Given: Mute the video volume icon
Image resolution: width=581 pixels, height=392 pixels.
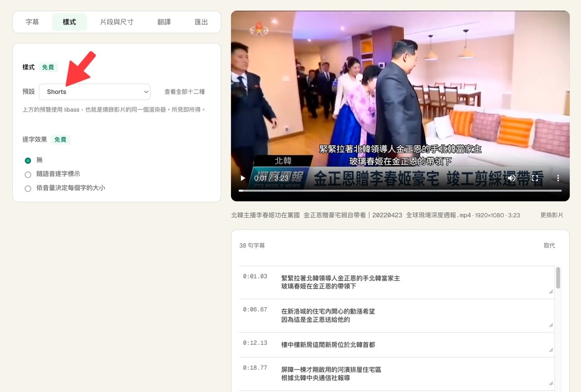Looking at the screenshot, I should (x=512, y=178).
